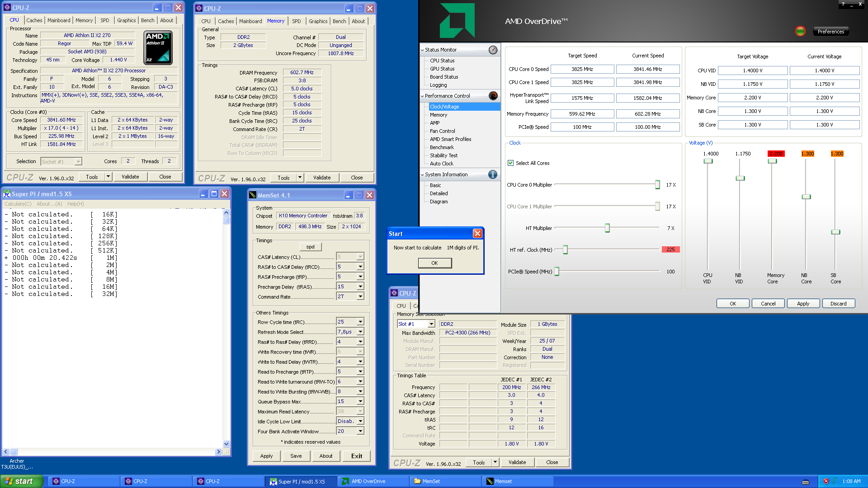Click the Status Monitor gauge icon

493,50
